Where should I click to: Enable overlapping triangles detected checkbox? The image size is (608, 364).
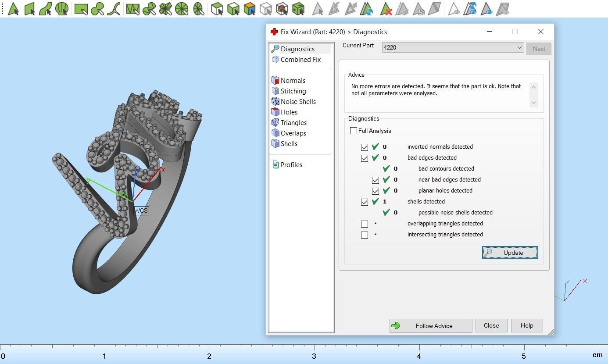coord(365,224)
